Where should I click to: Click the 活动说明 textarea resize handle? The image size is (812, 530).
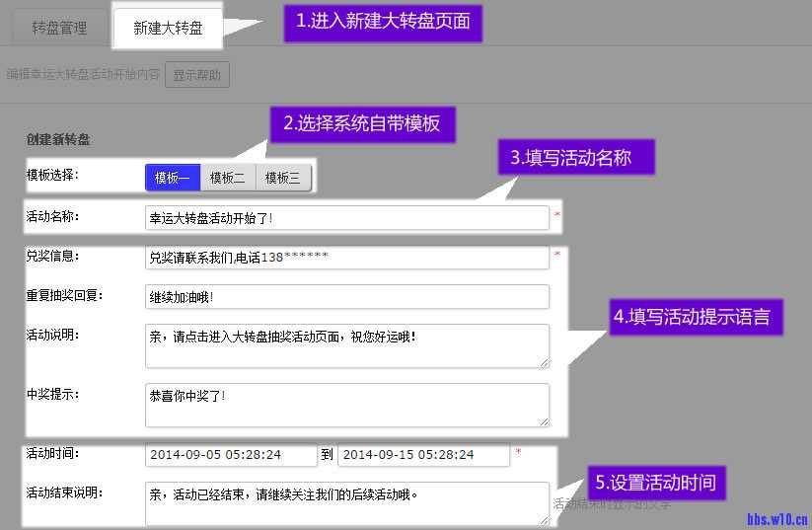pos(544,362)
